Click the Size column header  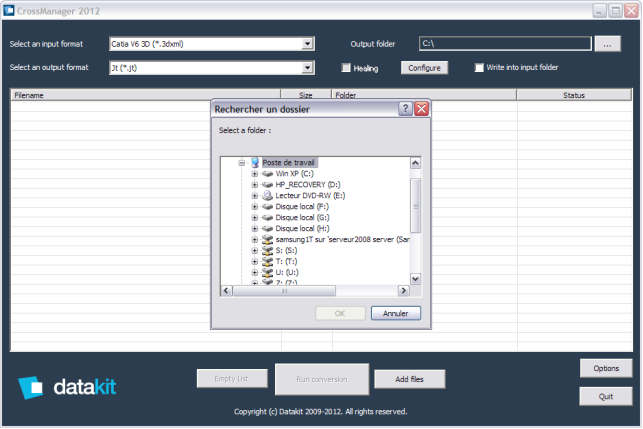tap(306, 95)
